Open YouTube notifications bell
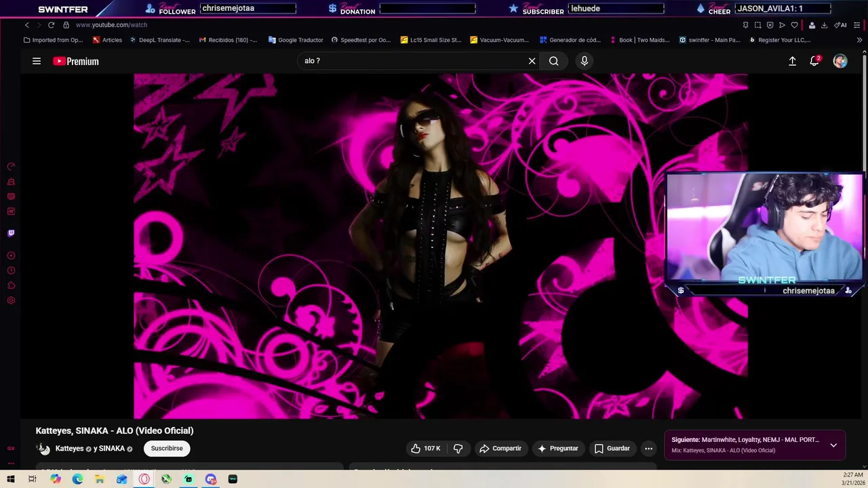This screenshot has width=868, height=488. pos(815,61)
